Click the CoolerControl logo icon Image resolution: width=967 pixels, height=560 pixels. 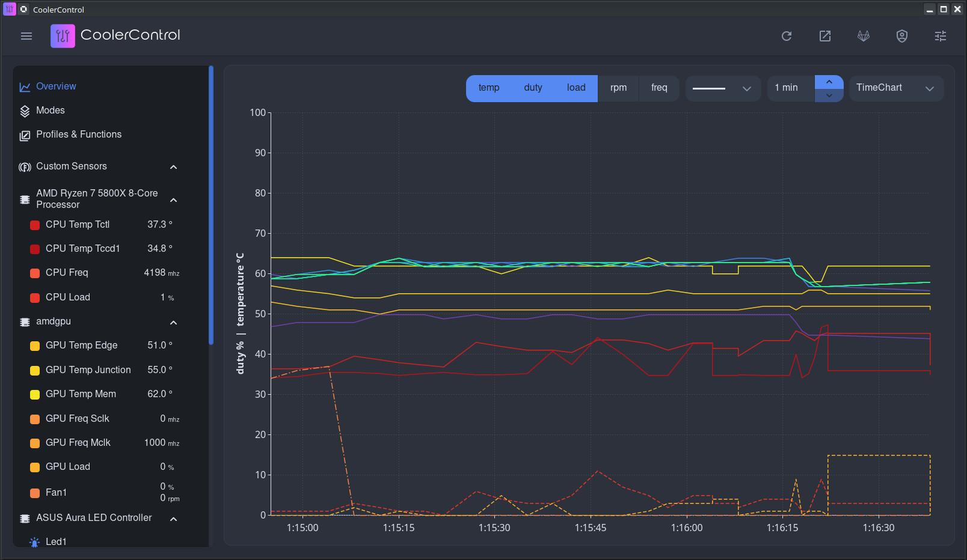(x=63, y=36)
